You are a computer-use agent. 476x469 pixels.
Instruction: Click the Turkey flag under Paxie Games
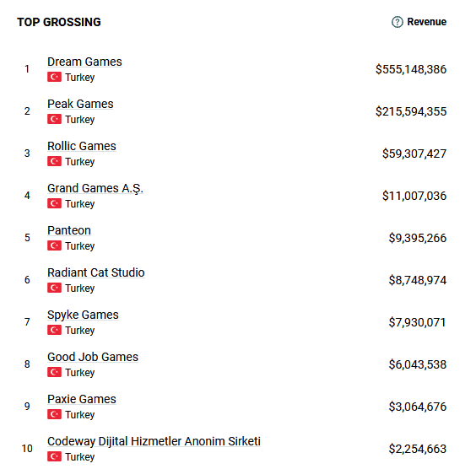54,414
